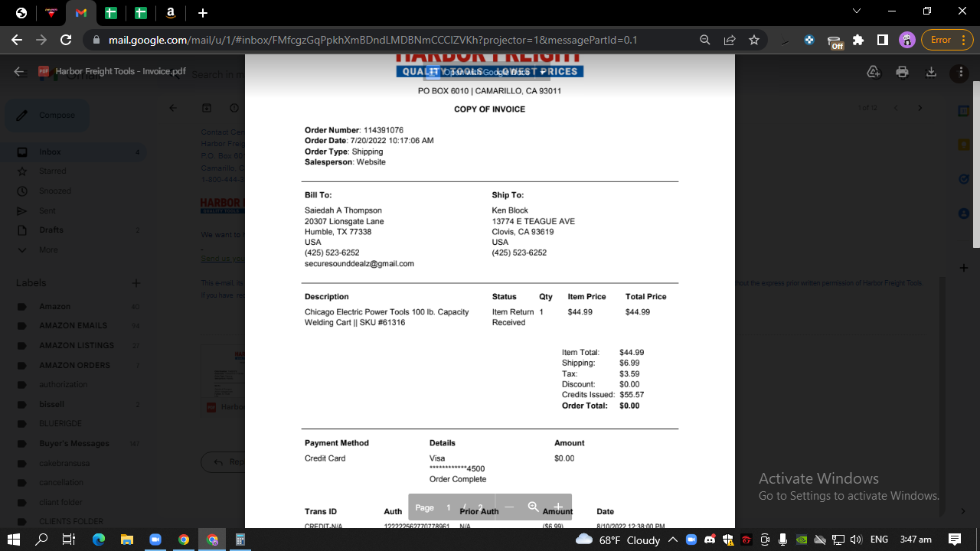Bookmark this page with the star

pyautogui.click(x=754, y=40)
